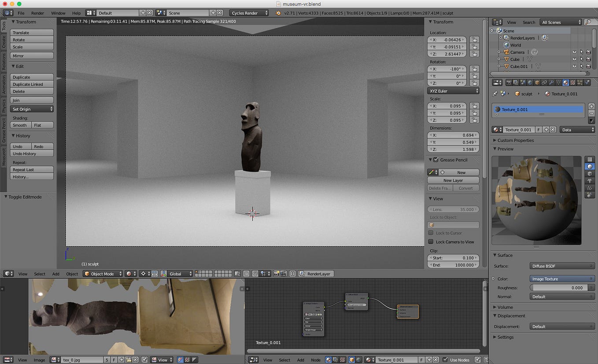Open the Help menu
This screenshot has width=598, height=364.
pos(76,13)
